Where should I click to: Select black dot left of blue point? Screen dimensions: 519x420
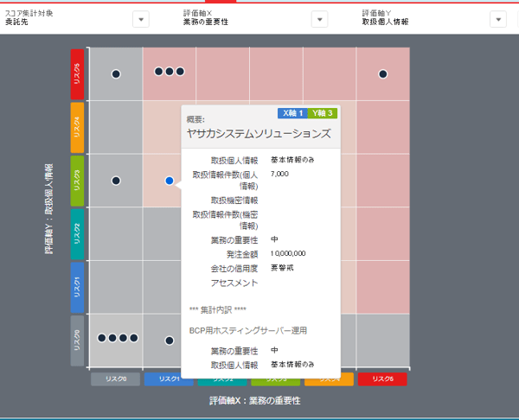(x=116, y=181)
